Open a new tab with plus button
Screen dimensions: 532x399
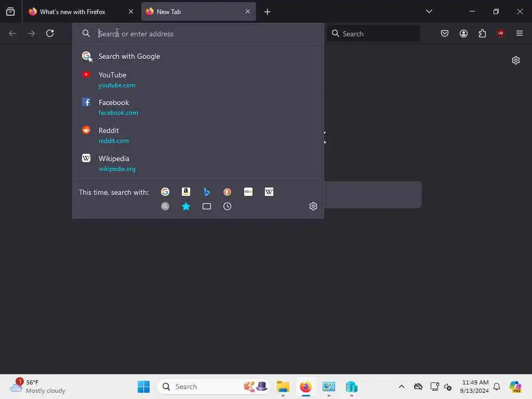coord(268,12)
